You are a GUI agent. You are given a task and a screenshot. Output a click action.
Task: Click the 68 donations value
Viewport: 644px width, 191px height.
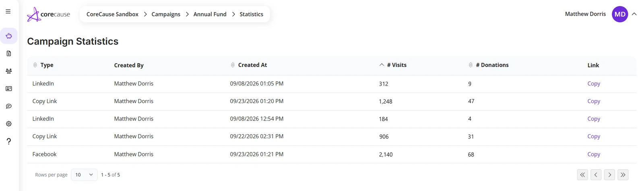471,154
